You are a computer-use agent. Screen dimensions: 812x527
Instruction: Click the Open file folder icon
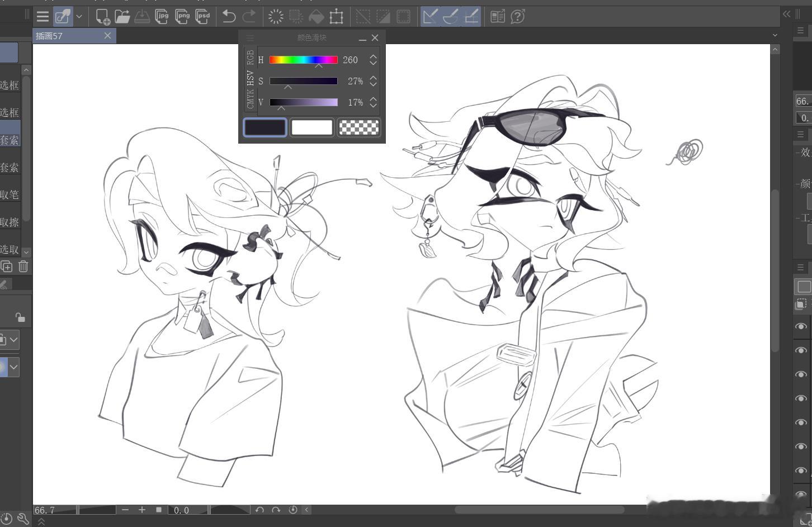click(x=122, y=17)
